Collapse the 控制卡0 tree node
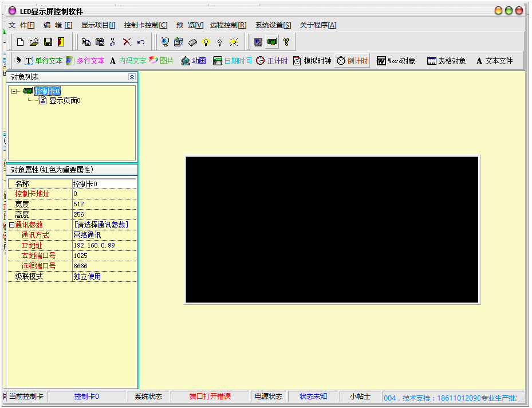 (x=13, y=91)
